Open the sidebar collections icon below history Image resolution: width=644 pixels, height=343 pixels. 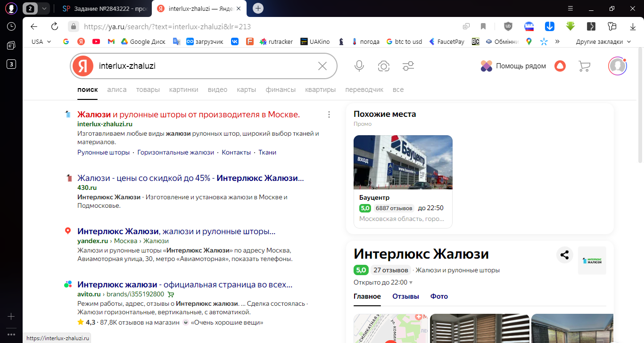[11, 45]
